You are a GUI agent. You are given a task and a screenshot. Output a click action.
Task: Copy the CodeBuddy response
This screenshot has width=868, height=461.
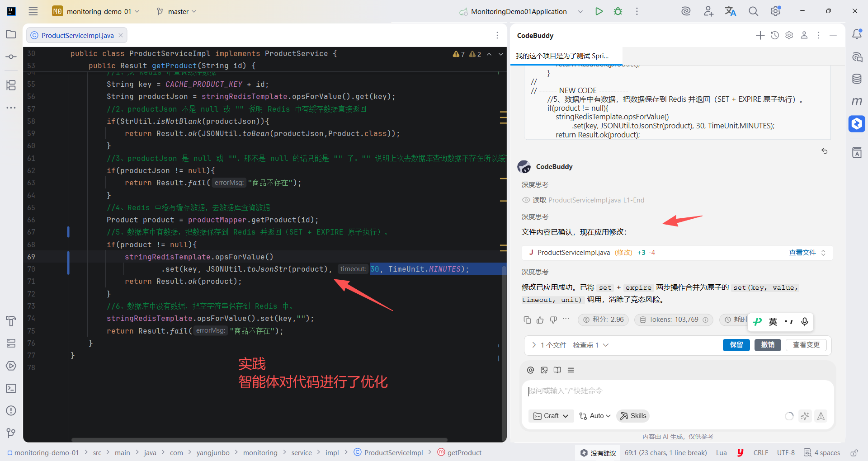pyautogui.click(x=527, y=320)
